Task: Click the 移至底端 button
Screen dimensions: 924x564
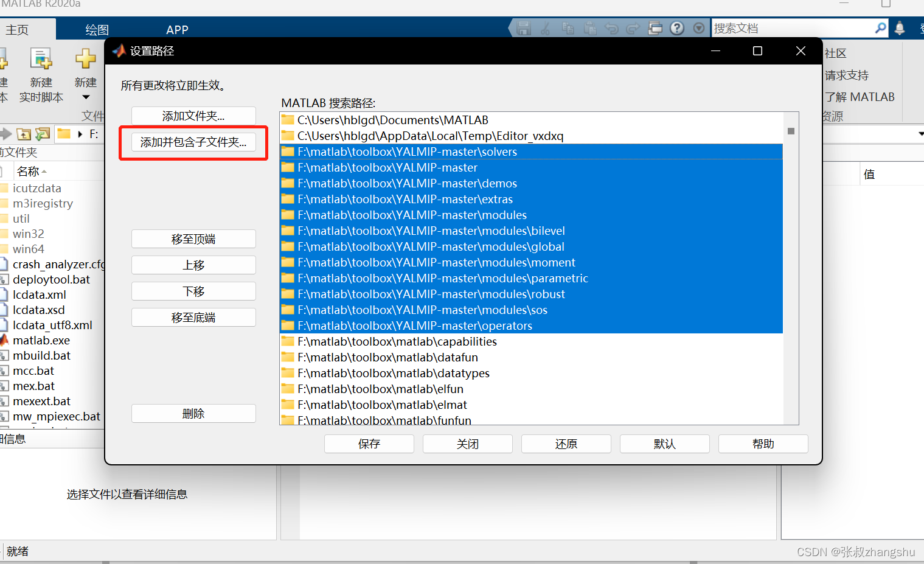Action: (193, 318)
